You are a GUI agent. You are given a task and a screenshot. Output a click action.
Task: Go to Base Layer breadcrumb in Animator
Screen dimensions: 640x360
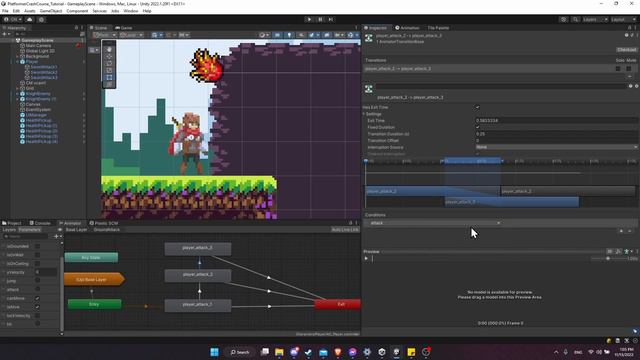76,230
